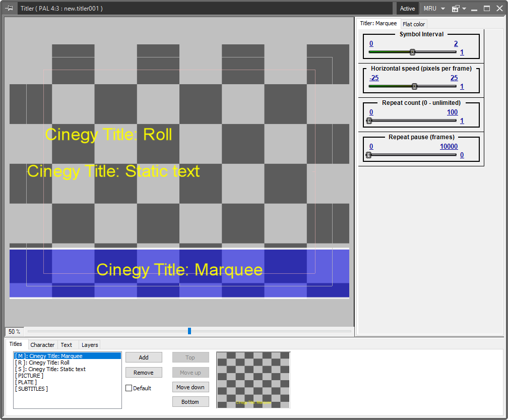Screen dimensions: 508x420
Task: Click the Bottom button
Action: coord(190,402)
